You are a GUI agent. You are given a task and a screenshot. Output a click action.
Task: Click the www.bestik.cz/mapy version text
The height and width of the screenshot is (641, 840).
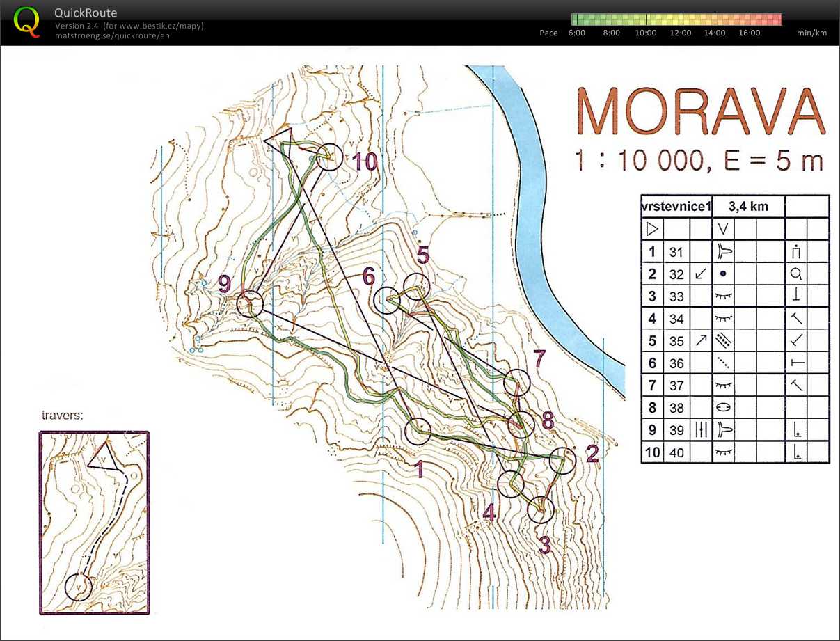point(129,26)
